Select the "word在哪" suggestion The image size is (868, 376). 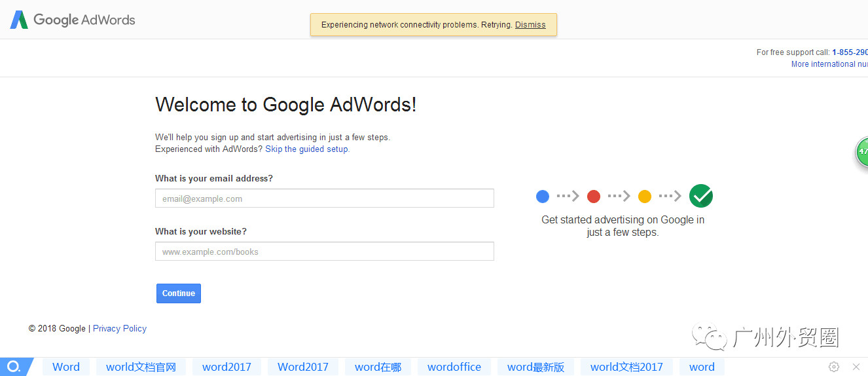click(378, 367)
